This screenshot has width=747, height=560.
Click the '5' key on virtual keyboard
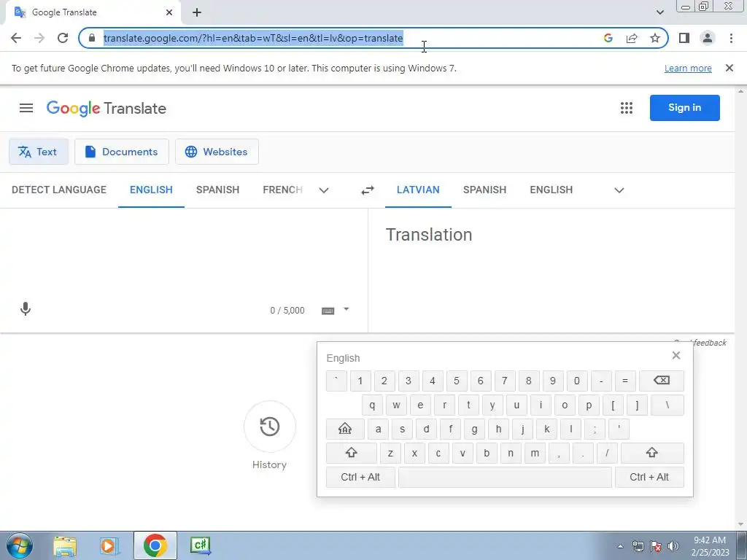[x=457, y=381]
